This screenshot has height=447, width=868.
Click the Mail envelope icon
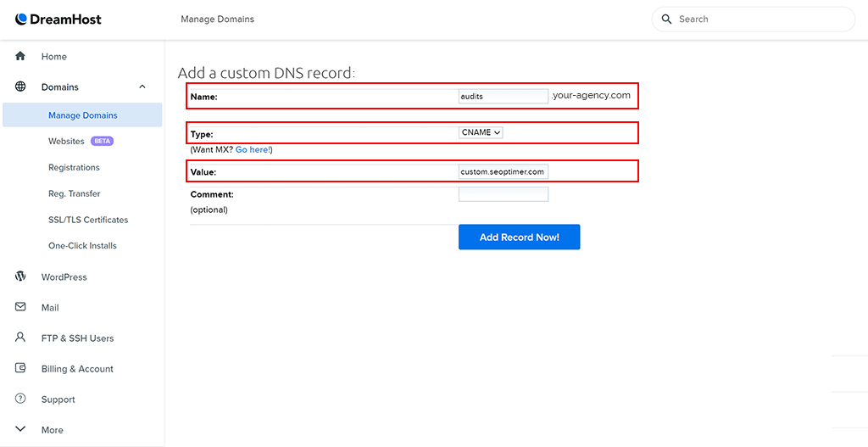tap(20, 307)
